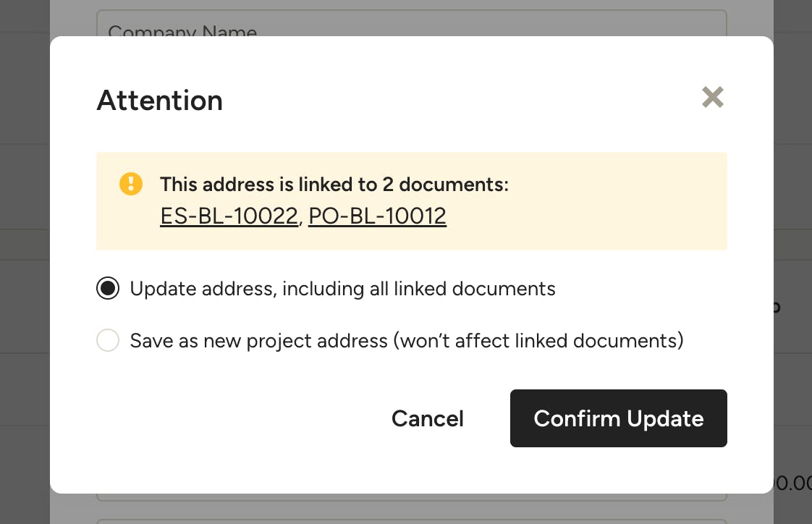Click the "Attention" dialog heading

tap(159, 100)
